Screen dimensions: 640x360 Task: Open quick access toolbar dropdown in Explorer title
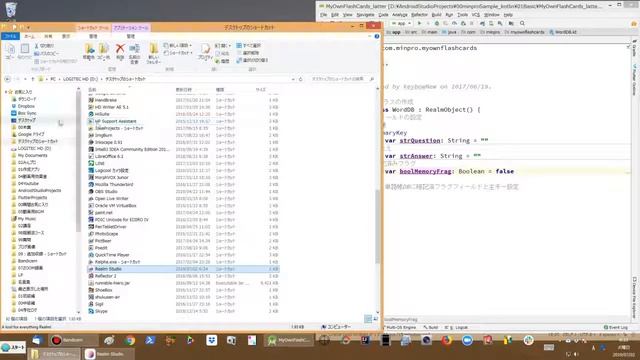(28, 27)
